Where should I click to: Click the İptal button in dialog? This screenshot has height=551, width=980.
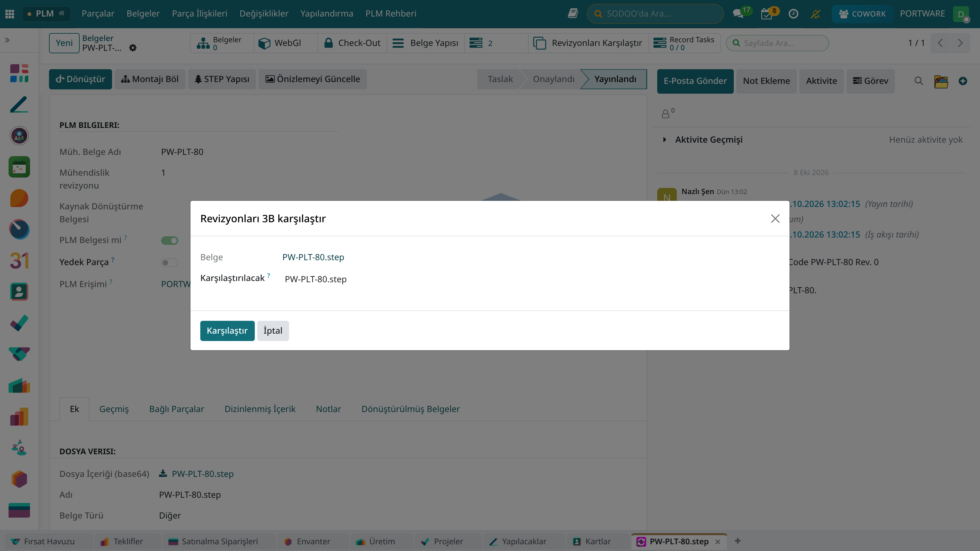(273, 331)
